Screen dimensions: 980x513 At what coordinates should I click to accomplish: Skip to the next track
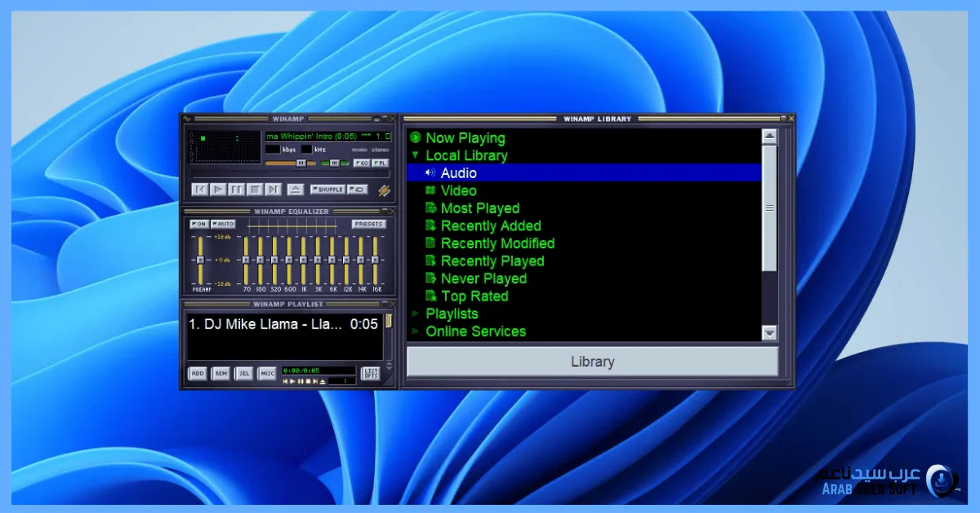click(273, 190)
